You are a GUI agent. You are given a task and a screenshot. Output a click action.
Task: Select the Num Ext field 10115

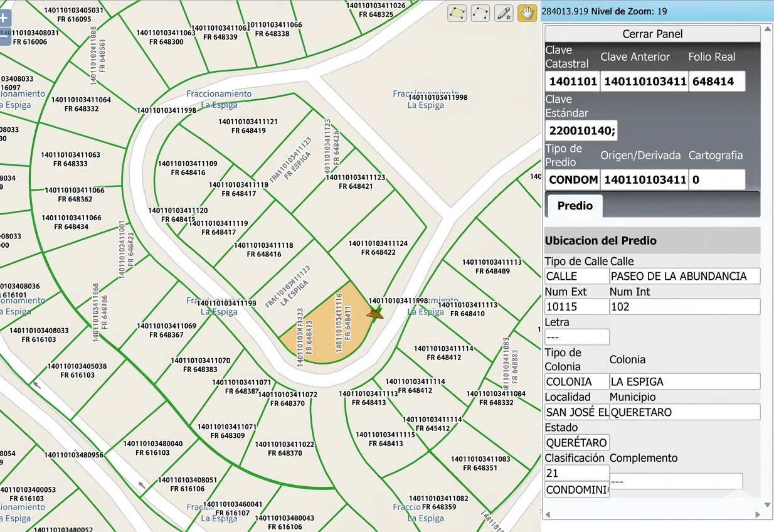576,307
